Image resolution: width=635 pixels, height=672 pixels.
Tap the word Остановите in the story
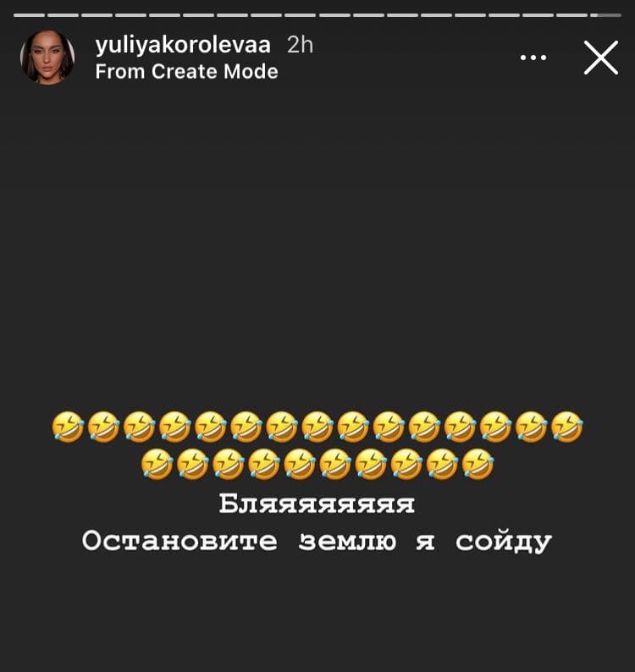pos(179,541)
